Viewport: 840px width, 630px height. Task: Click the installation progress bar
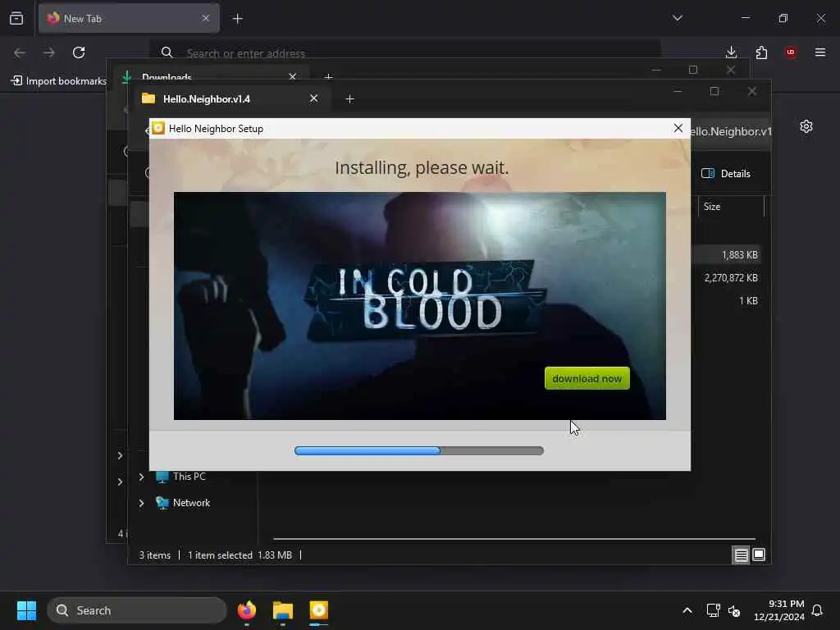(419, 450)
